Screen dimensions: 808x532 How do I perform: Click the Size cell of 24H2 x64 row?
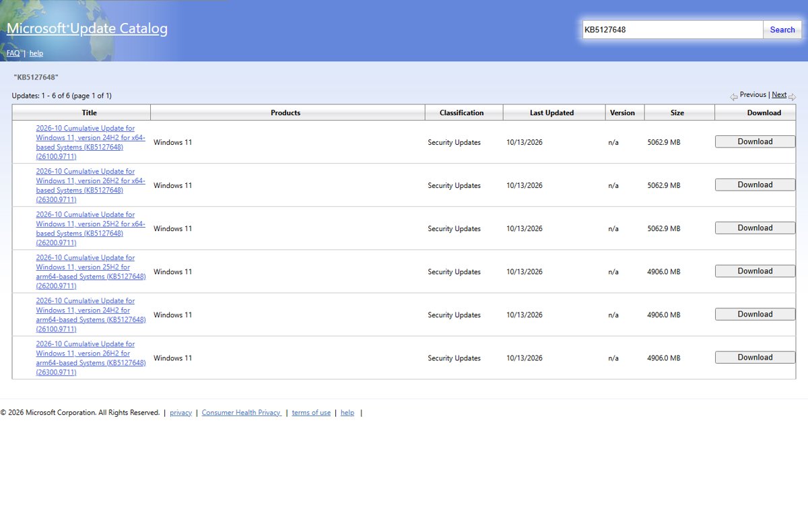[664, 143]
